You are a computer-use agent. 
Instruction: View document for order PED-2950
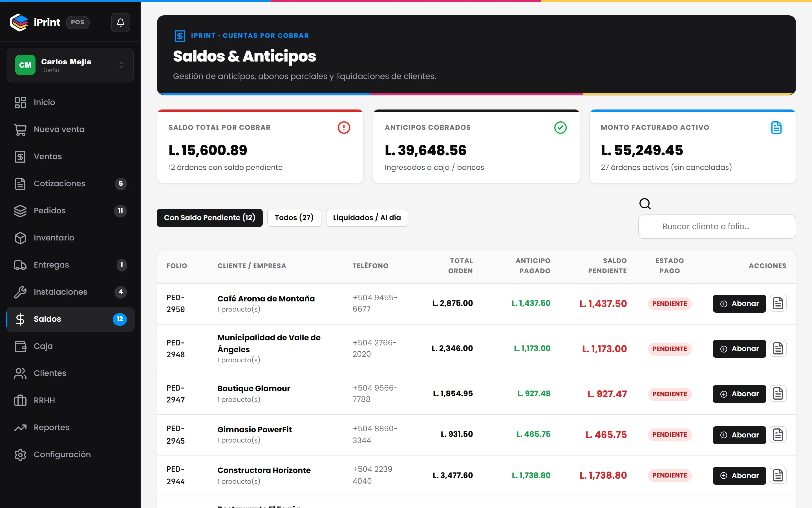(x=778, y=304)
